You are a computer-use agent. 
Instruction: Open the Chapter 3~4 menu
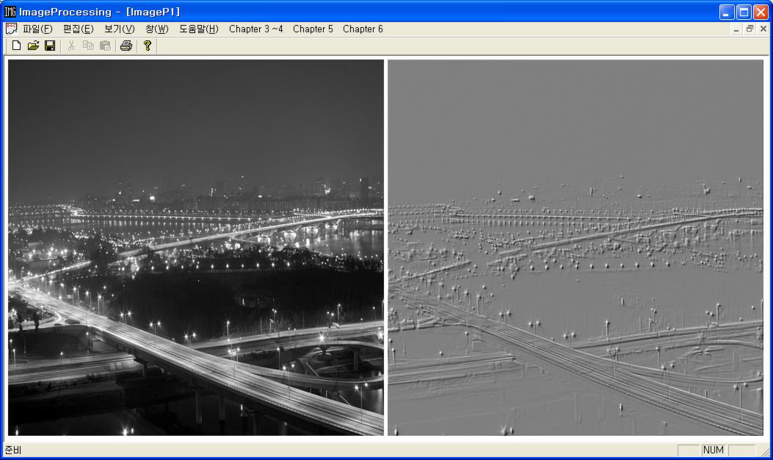pos(256,29)
